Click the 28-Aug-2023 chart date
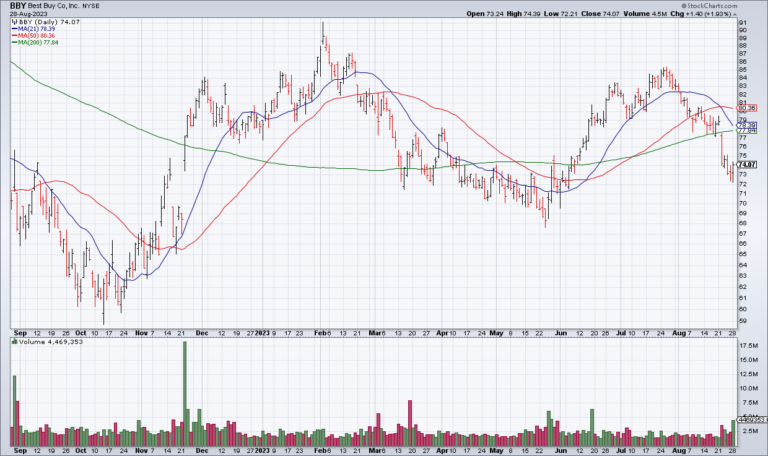Viewport: 768px width, 456px height. [28, 14]
